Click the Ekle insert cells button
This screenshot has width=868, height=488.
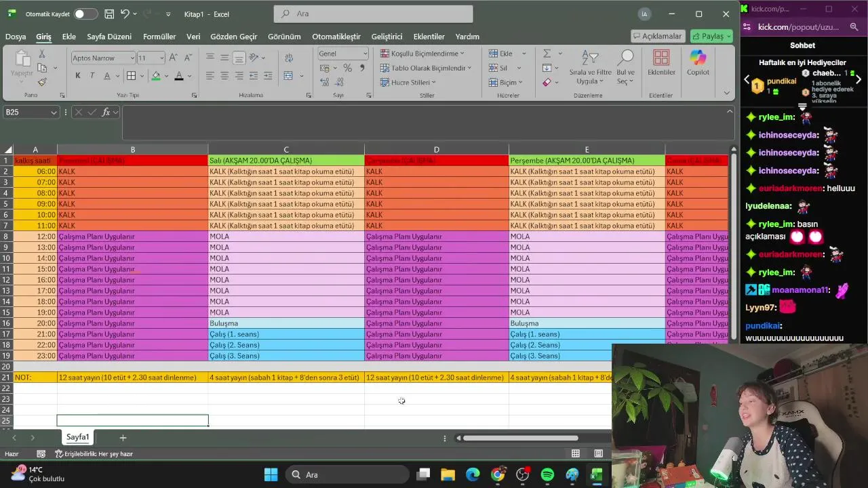[500, 54]
